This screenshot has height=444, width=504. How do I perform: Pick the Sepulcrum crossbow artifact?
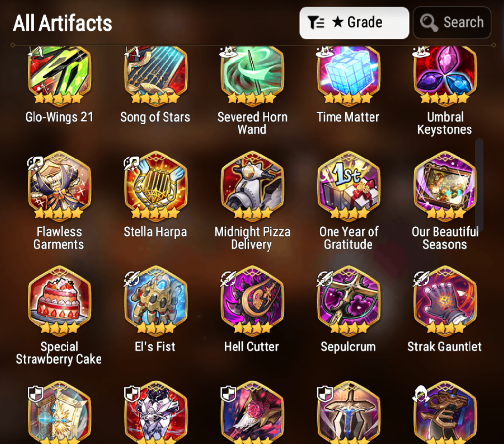pos(349,301)
